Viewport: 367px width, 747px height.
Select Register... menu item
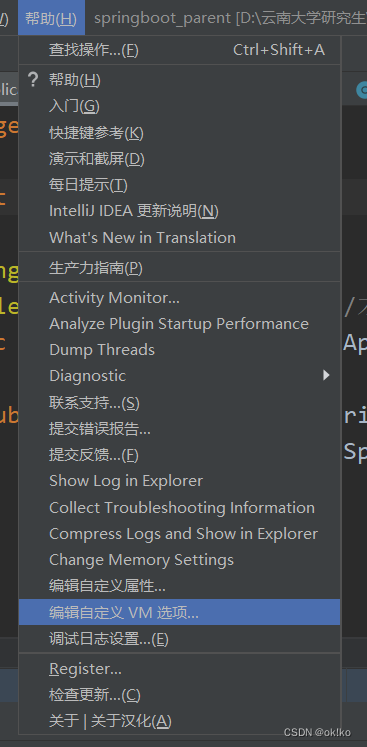tap(179, 669)
